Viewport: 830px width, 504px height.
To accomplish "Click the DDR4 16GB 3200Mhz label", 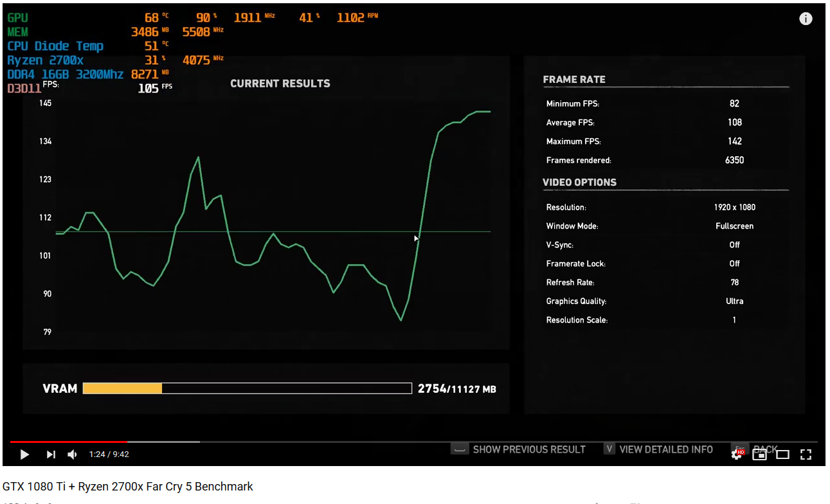I will pos(65,75).
